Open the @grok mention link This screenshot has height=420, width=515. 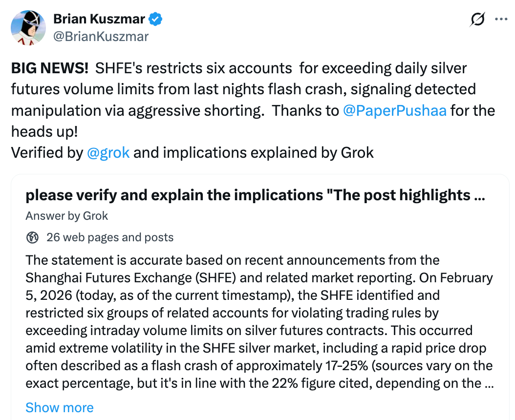[108, 153]
